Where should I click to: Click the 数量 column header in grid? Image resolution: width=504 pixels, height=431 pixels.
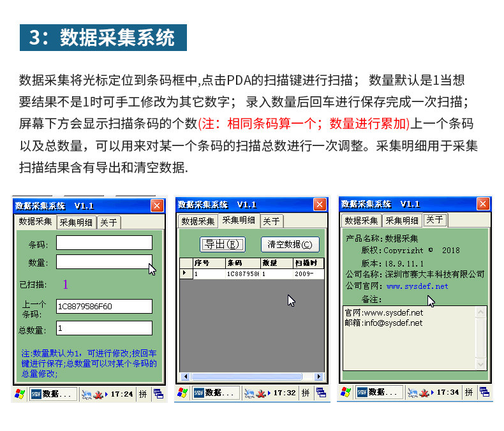(277, 263)
